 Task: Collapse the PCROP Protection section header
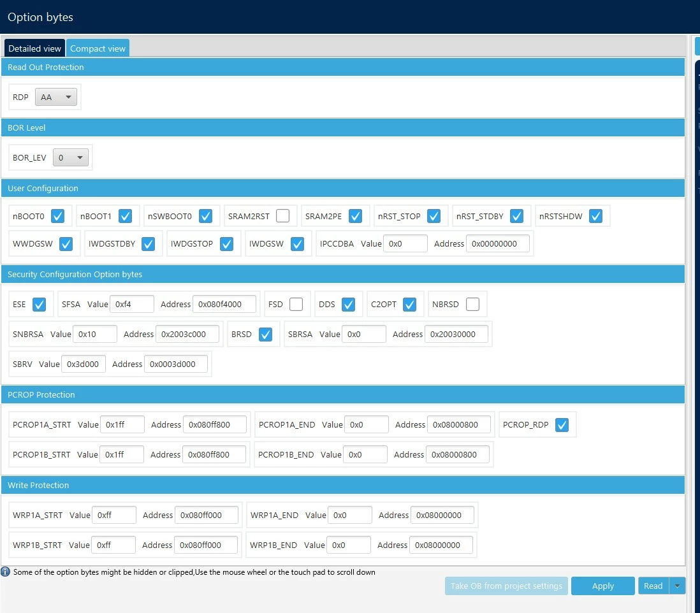(x=343, y=395)
